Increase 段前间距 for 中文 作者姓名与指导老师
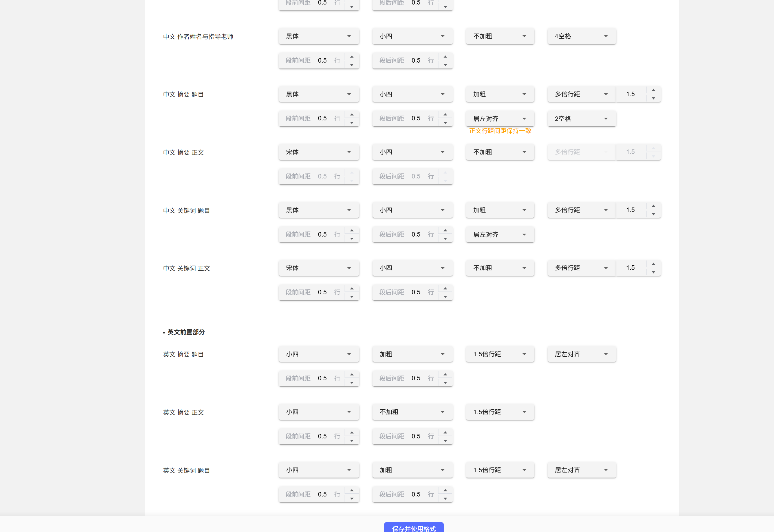This screenshot has width=774, height=532. tap(352, 56)
